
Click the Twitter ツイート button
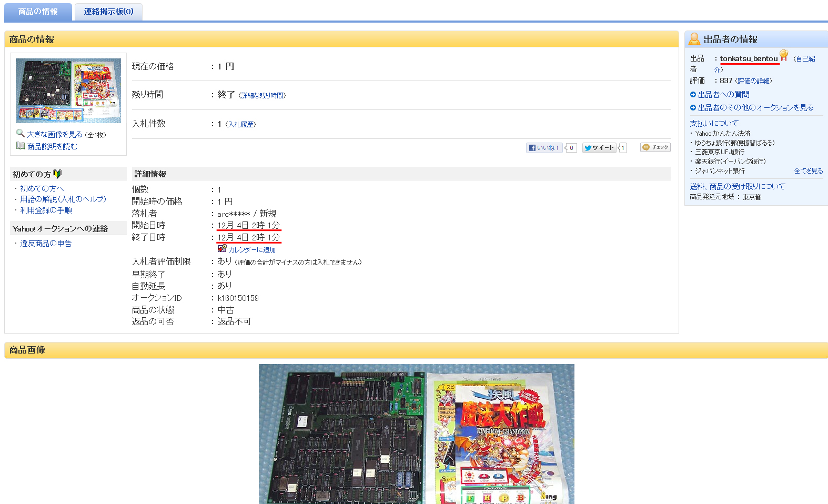[x=599, y=148]
